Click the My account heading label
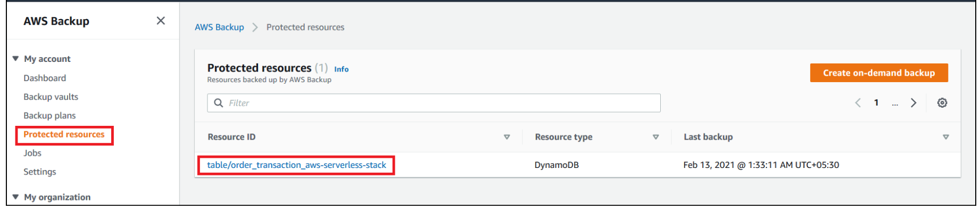 coord(47,59)
